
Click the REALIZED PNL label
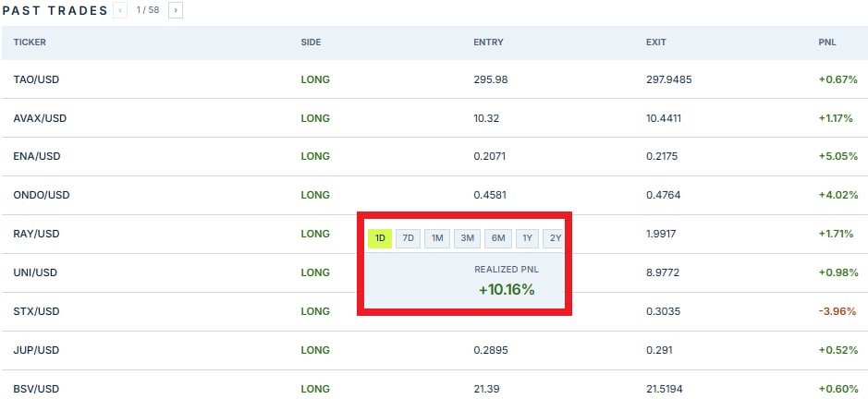tap(507, 270)
